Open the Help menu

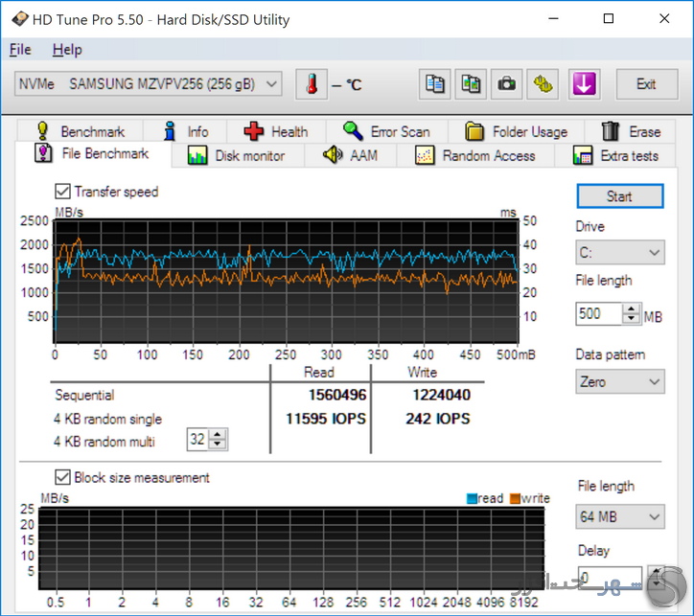(67, 50)
